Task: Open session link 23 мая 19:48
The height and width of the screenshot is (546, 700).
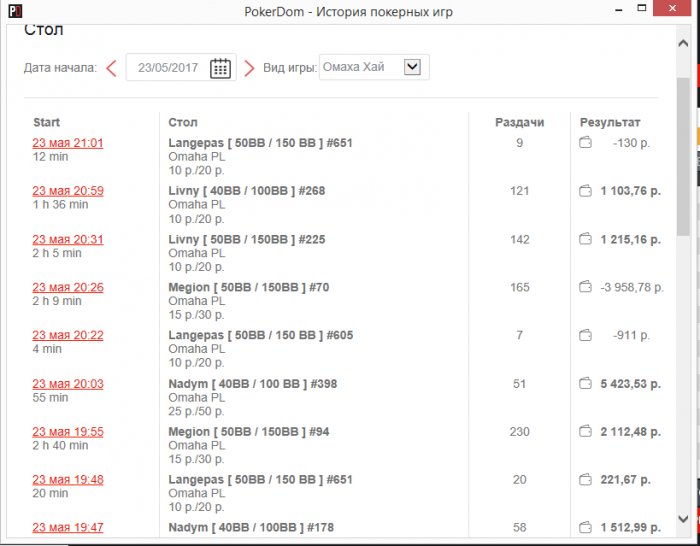Action: tap(68, 480)
